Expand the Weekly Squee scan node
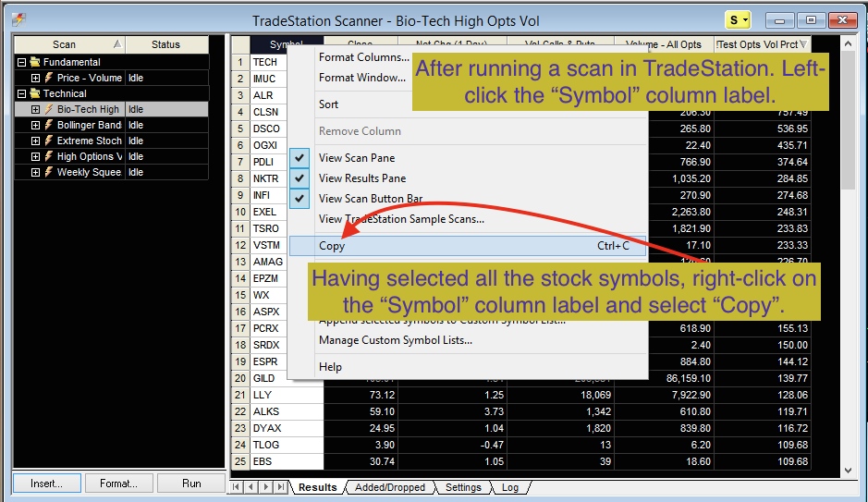Viewport: 868px width, 502px height. point(35,172)
